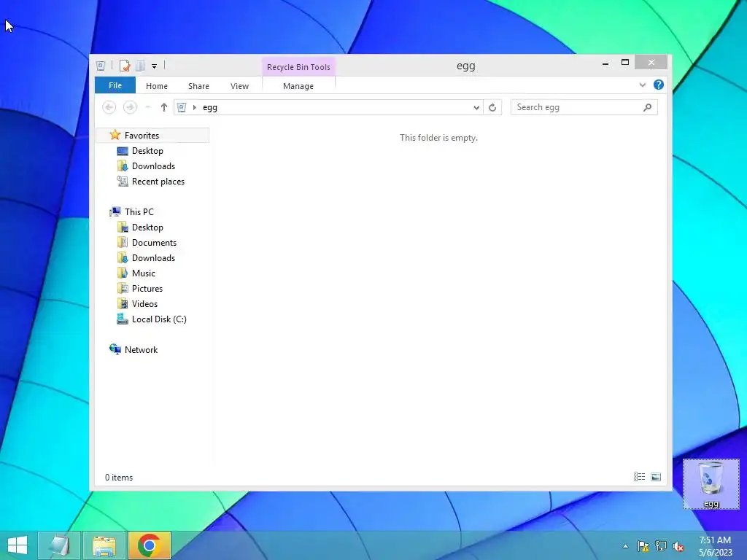
Task: Open the Windows Start button
Action: click(x=18, y=545)
